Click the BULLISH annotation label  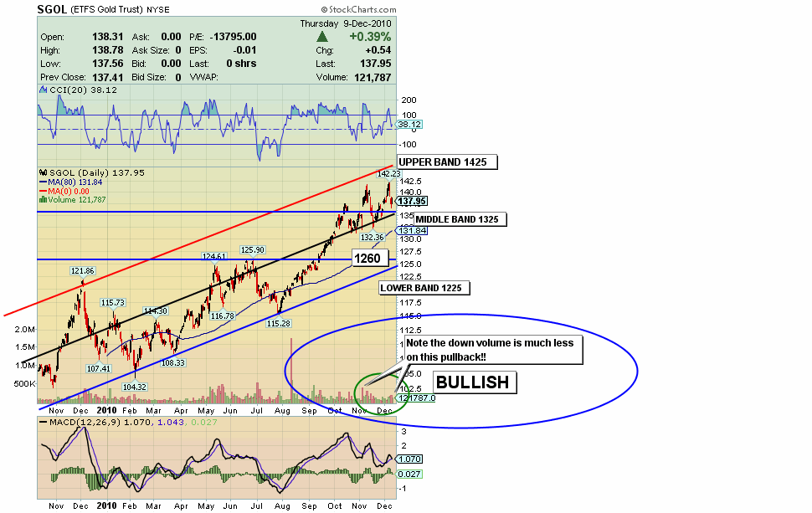click(x=473, y=382)
